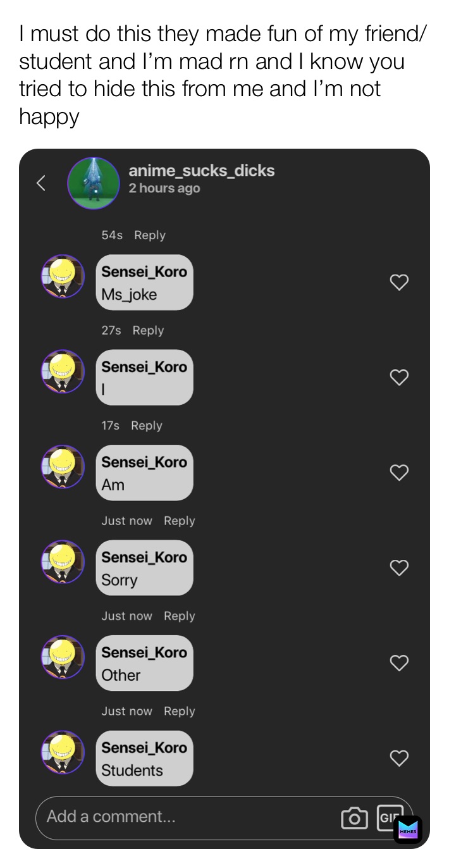The width and height of the screenshot is (449, 868).
Task: Open anime_sucks_dicks profile picture
Action: coord(94,183)
